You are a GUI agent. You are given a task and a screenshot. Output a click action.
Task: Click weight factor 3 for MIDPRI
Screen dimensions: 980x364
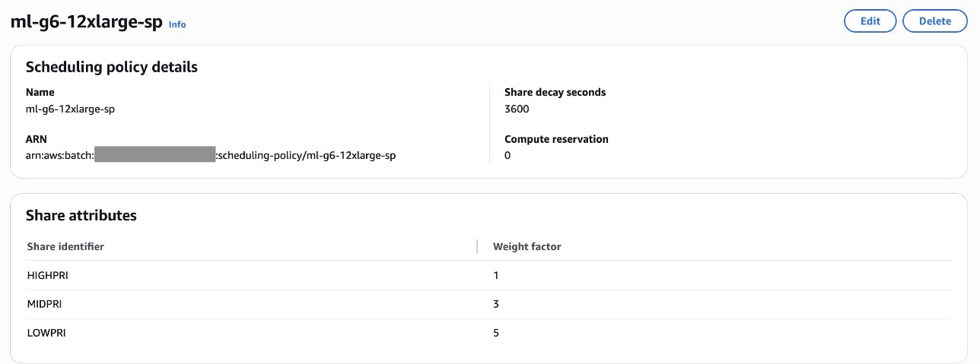pyautogui.click(x=496, y=304)
